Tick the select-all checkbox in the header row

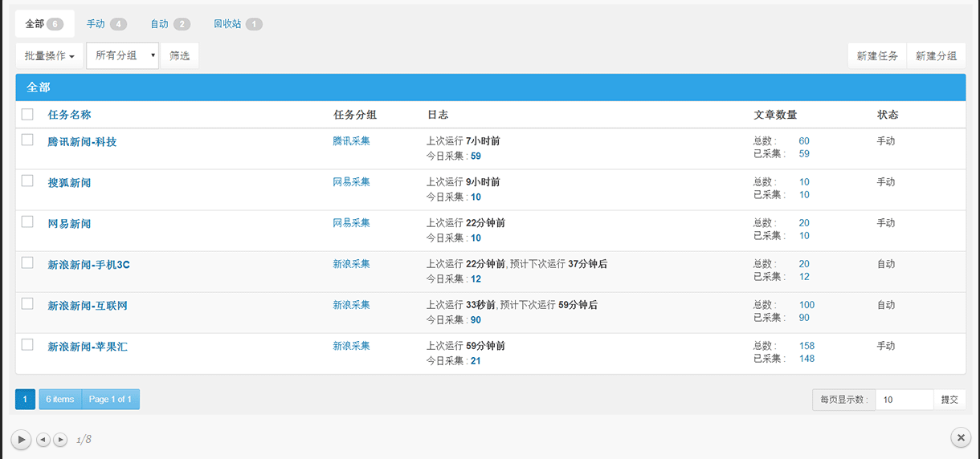27,114
